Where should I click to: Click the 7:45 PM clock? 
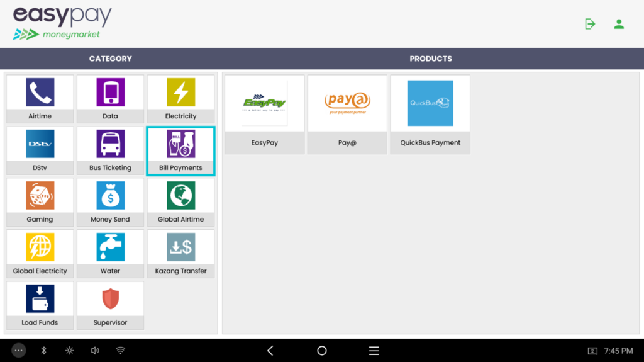619,351
